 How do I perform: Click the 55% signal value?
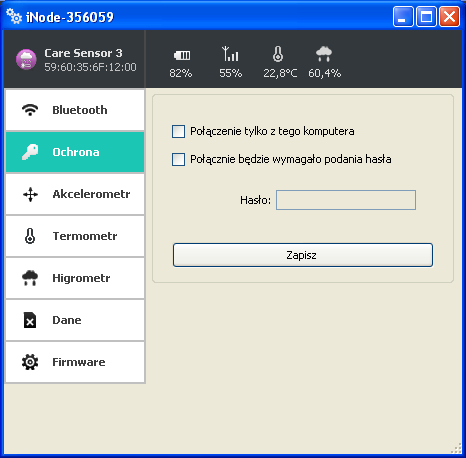[230, 73]
